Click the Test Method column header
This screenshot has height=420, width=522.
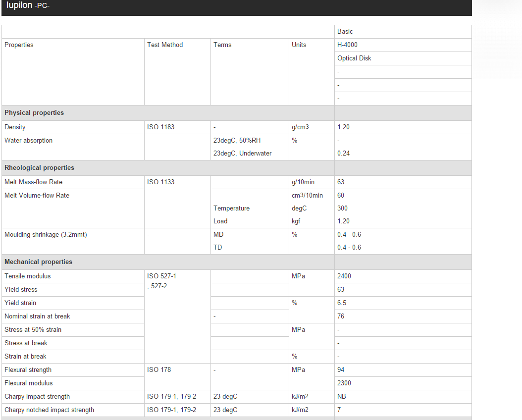pyautogui.click(x=165, y=45)
